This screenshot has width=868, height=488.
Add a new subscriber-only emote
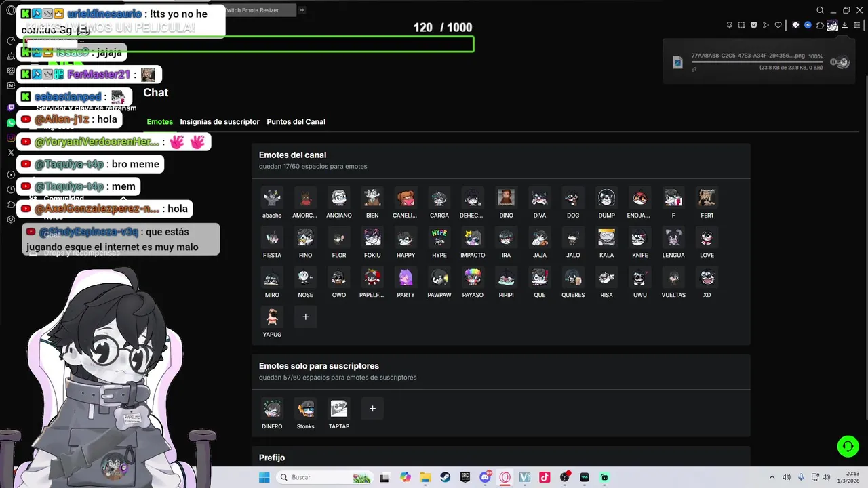372,409
